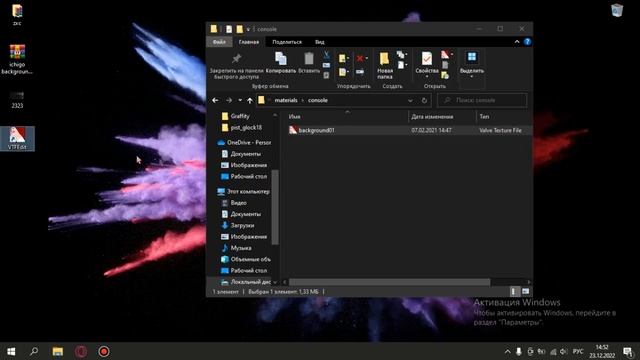Switch РУС keyboard language indicator
Image resolution: width=640 pixels, height=360 pixels.
point(578,351)
